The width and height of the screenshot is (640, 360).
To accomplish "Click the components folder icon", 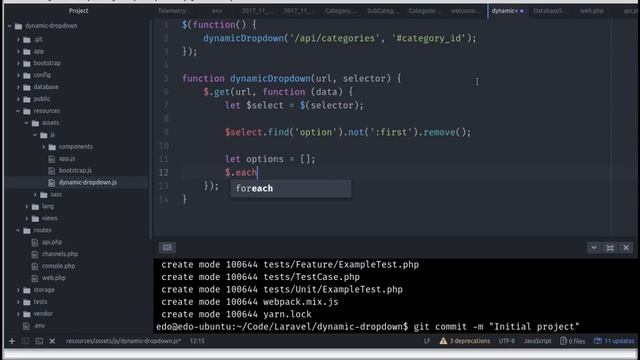I will (52, 147).
